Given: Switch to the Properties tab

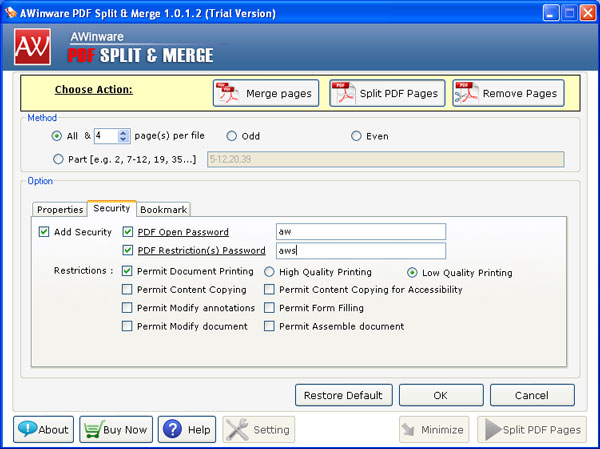Looking at the screenshot, I should (60, 209).
